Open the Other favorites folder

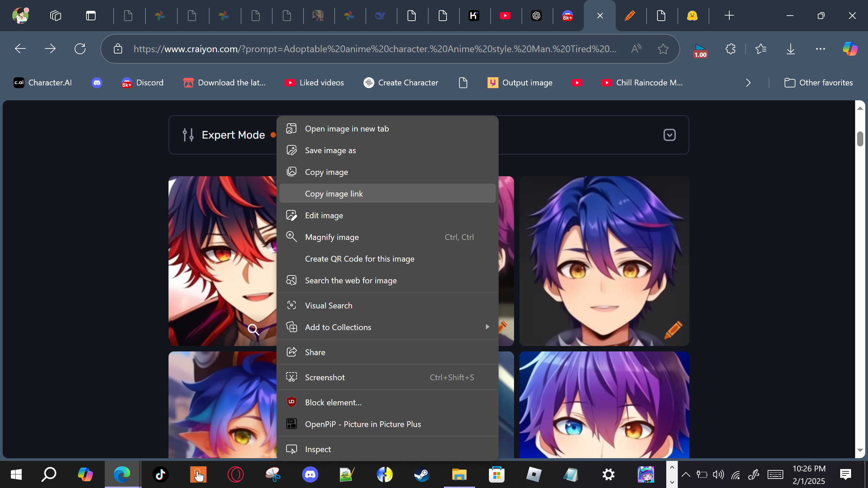click(x=818, y=83)
